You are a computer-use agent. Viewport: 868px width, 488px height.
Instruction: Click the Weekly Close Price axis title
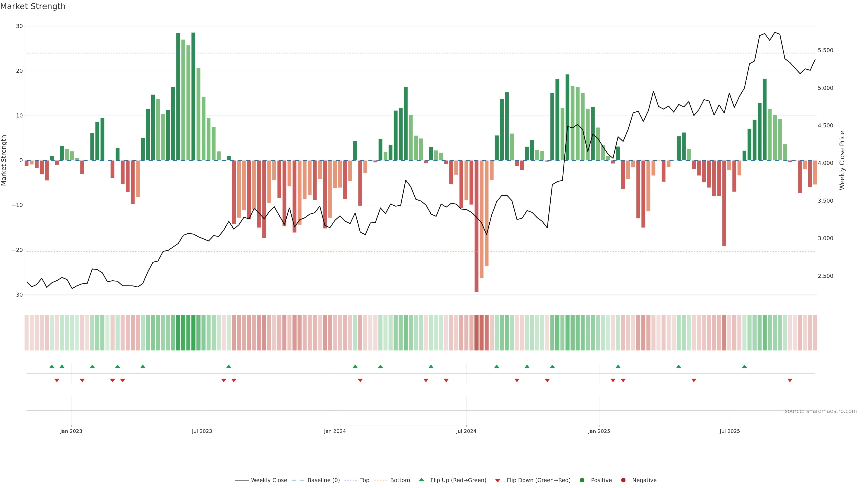coord(842,160)
